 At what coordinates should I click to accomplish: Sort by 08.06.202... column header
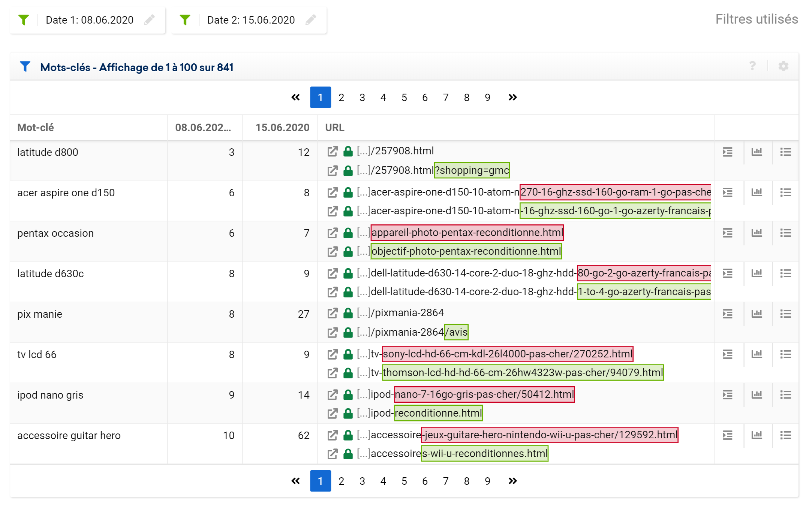click(x=203, y=127)
